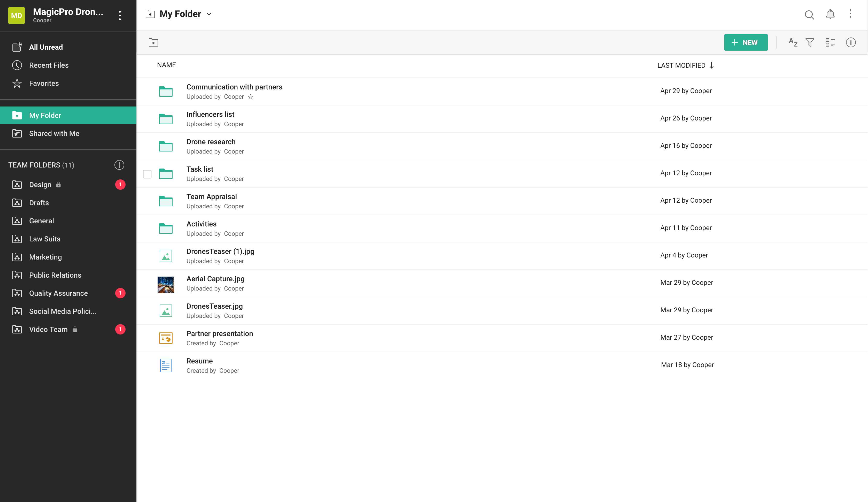
Task: Toggle Last Modified sort direction arrow
Action: pyautogui.click(x=712, y=65)
